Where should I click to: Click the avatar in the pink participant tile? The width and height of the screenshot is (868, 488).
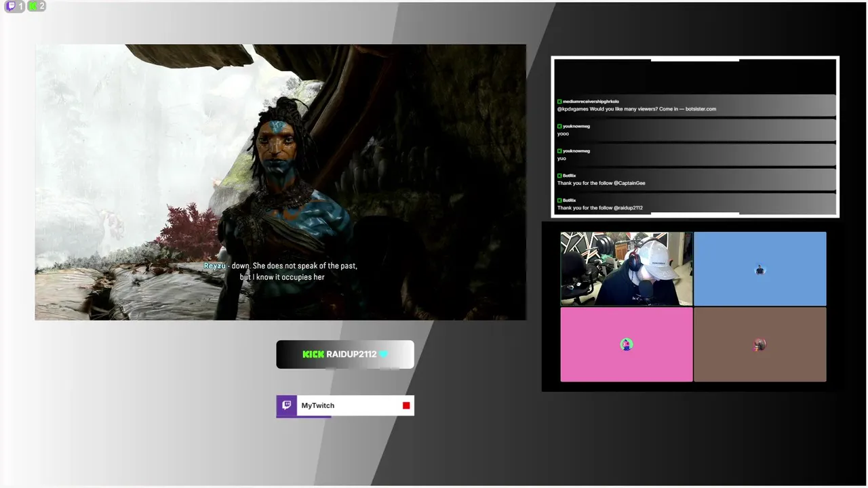click(626, 344)
